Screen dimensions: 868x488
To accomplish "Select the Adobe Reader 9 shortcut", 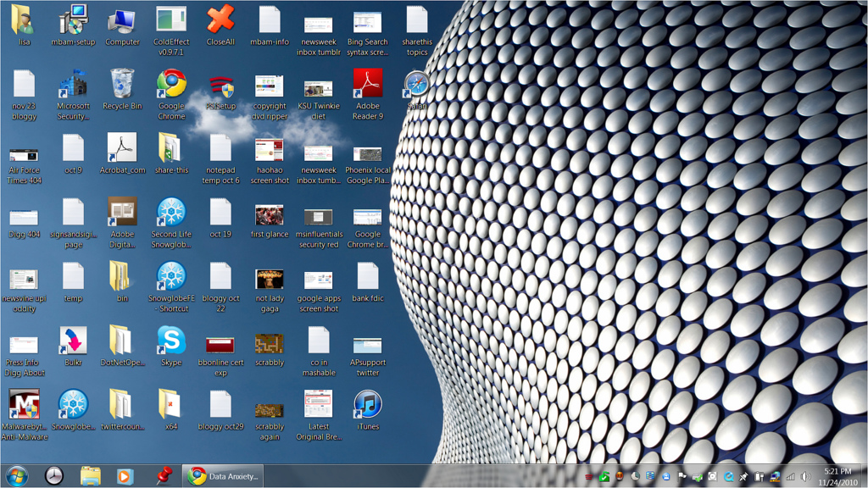I will point(368,94).
